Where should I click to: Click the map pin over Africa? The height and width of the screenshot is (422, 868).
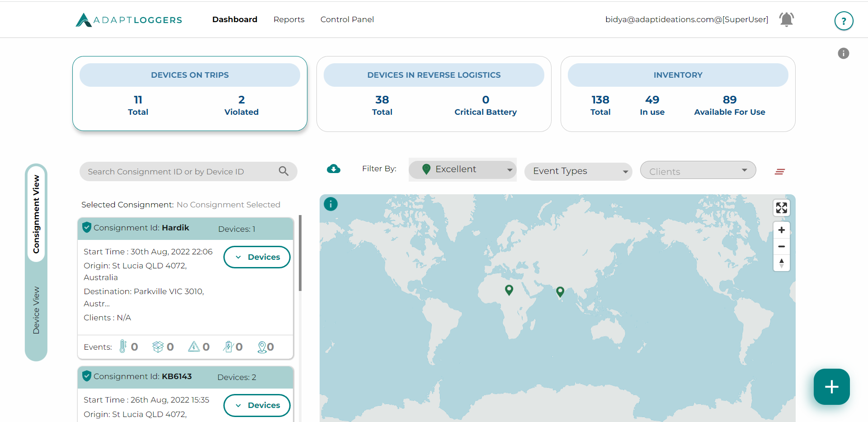pos(509,290)
